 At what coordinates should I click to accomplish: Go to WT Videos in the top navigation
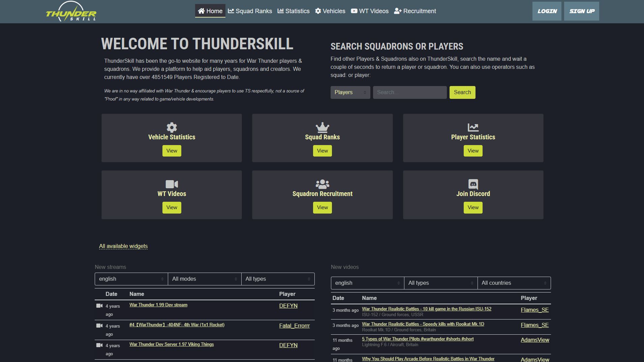370,11
